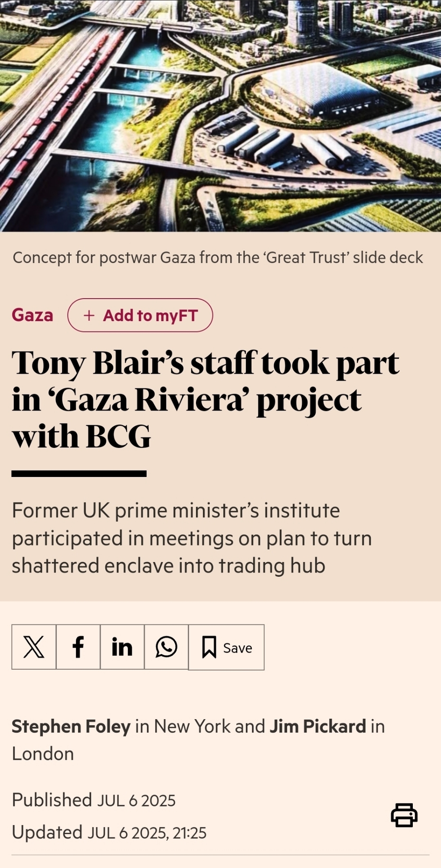Tap the postwar Gaza concept image
Screen dimensions: 441x868
(x=220, y=115)
